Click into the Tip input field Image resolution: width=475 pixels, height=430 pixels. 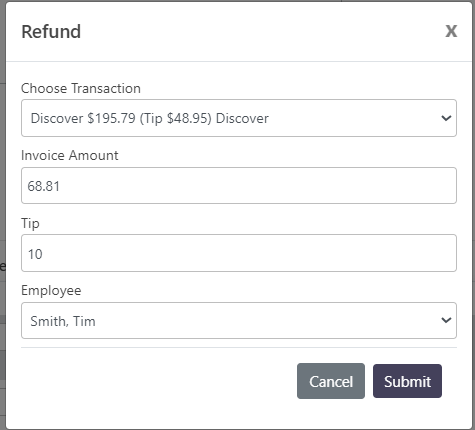tap(239, 253)
